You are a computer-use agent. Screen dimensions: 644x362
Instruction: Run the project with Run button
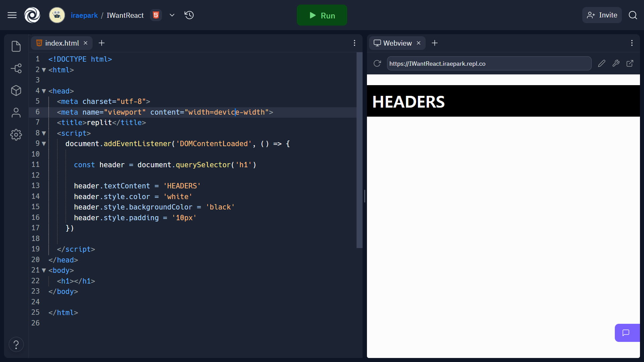click(322, 15)
